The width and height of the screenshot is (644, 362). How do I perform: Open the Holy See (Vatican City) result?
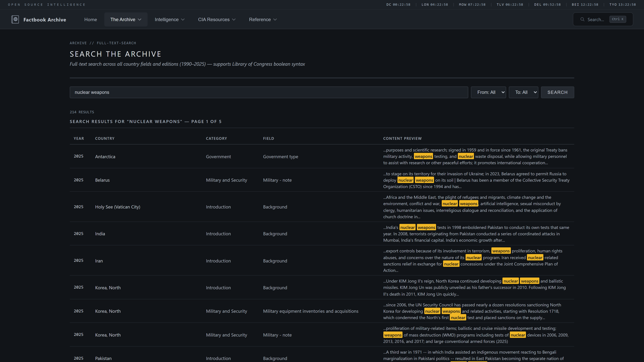(x=118, y=207)
